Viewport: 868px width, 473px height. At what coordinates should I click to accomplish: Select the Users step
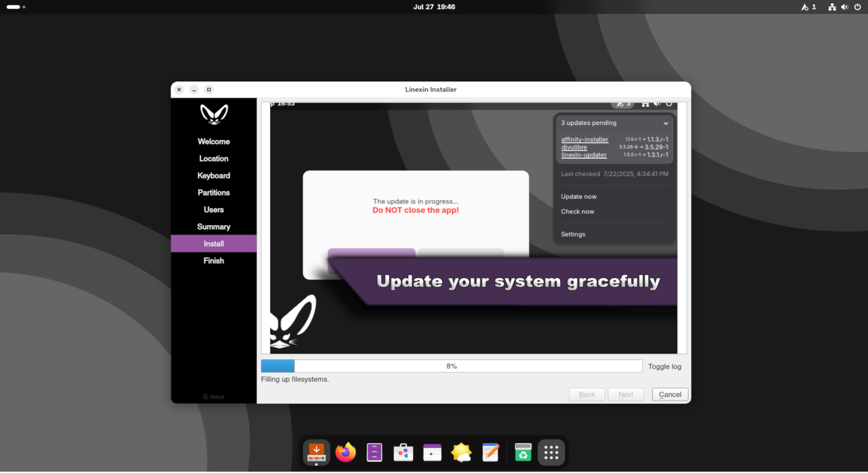[213, 210]
